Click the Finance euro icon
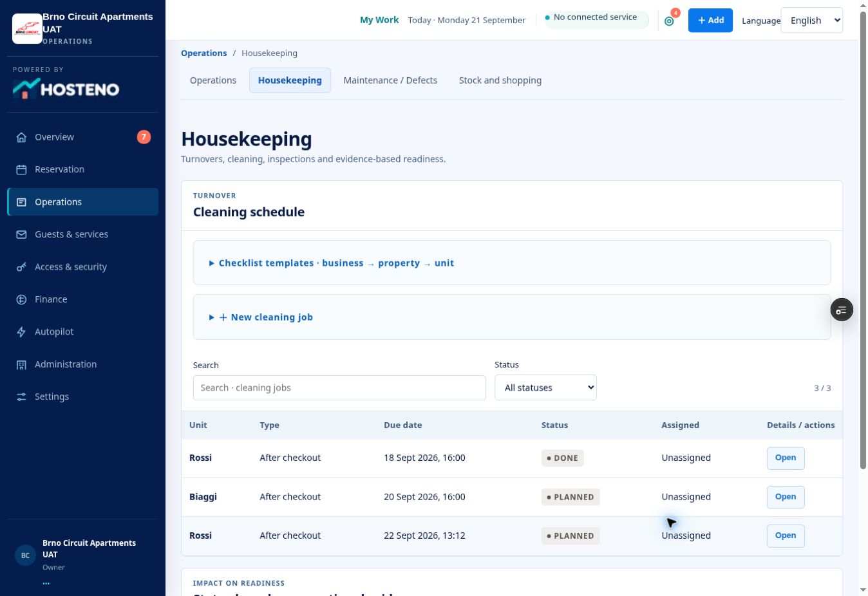The height and width of the screenshot is (596, 868). (21, 299)
